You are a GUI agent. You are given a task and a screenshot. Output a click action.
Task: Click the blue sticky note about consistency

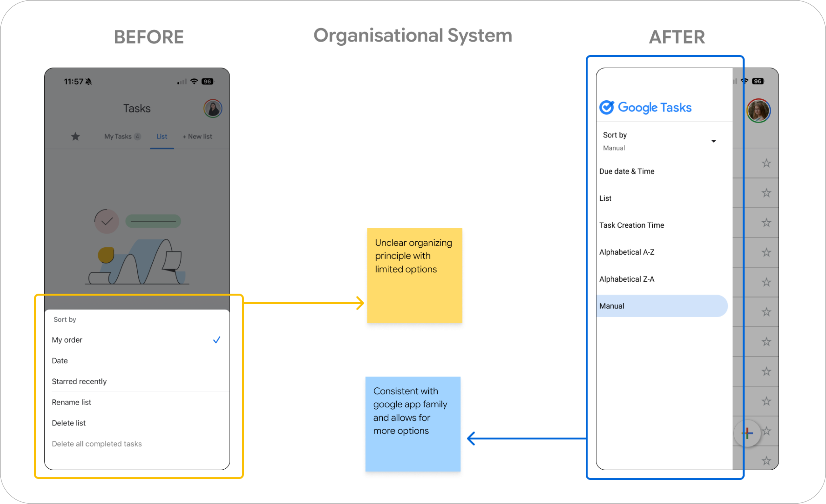point(413,424)
